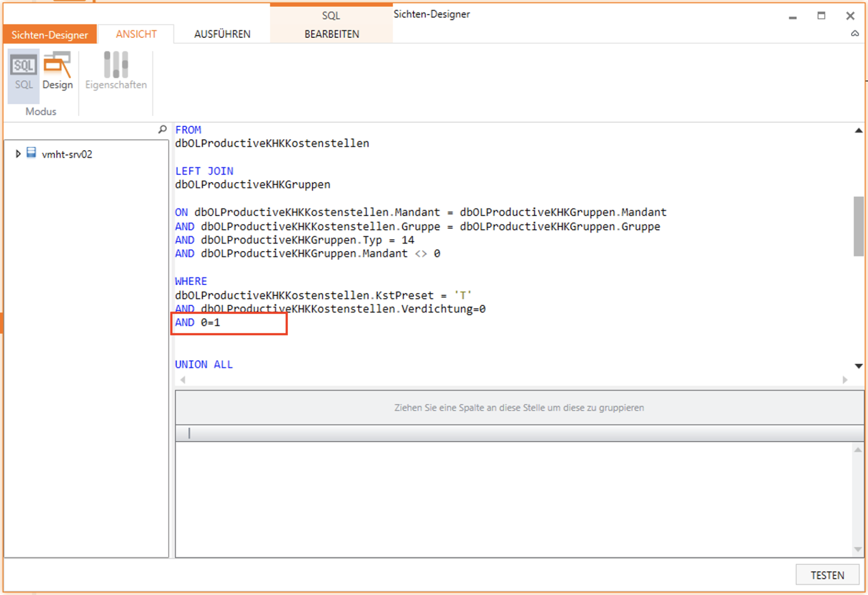This screenshot has width=868, height=595.
Task: Click the group-by column drop area
Action: pos(519,408)
